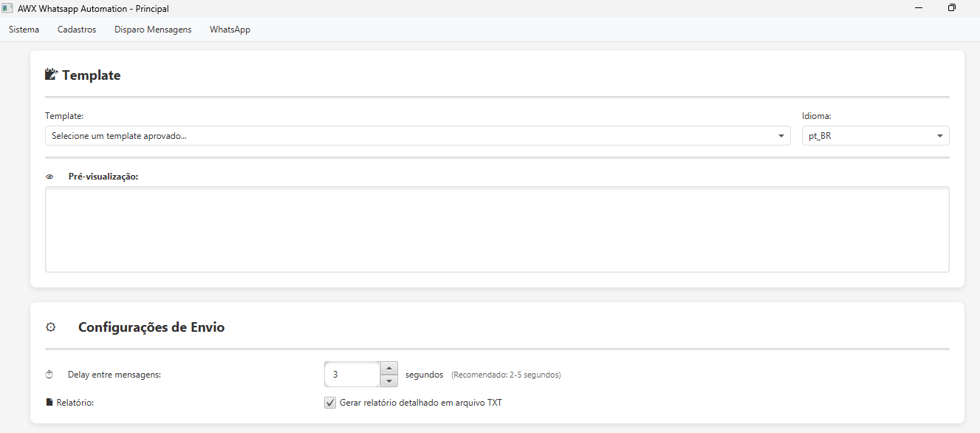Click the gear icon beside Configurações de Envio
This screenshot has width=980, height=433.
pos(50,327)
